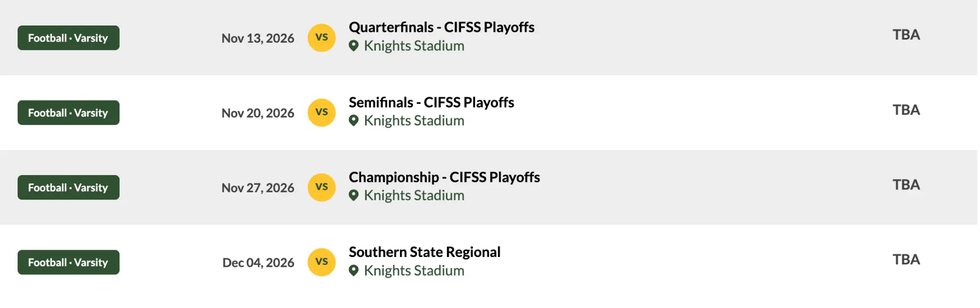The height and width of the screenshot is (308, 980).
Task: Select Football Varsity tag on Nov 20 row
Action: [x=69, y=113]
